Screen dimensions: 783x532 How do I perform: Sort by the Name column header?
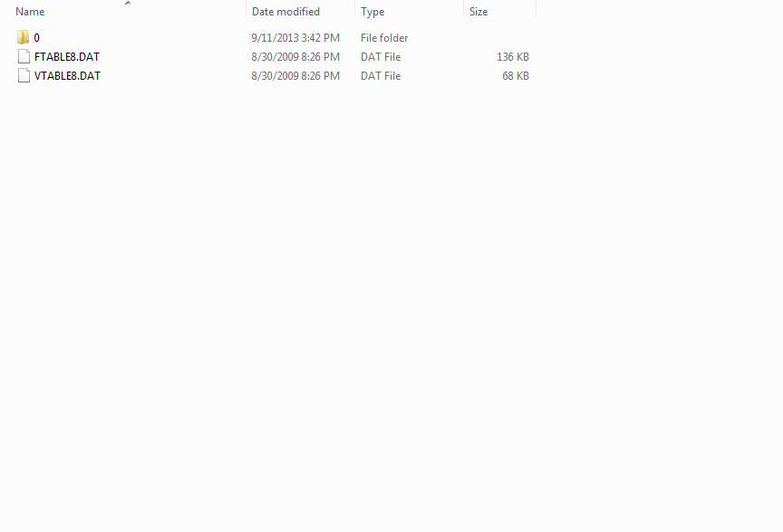(30, 12)
